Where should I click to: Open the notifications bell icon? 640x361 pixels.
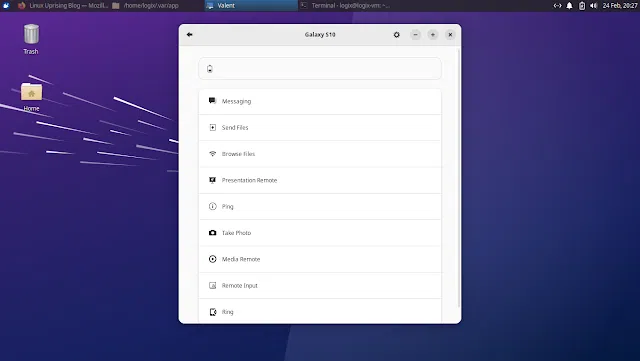(x=569, y=5)
